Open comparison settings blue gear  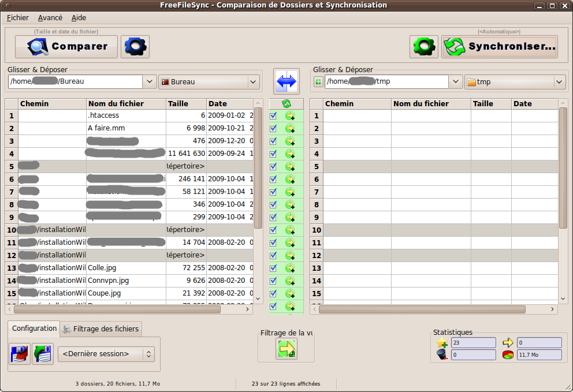pos(135,46)
